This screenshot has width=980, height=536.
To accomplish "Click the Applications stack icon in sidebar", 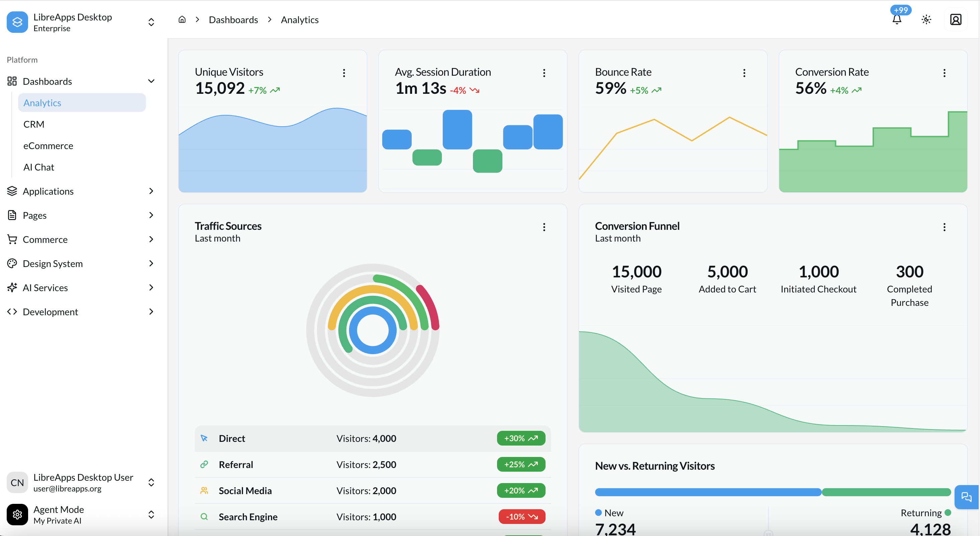I will tap(12, 191).
